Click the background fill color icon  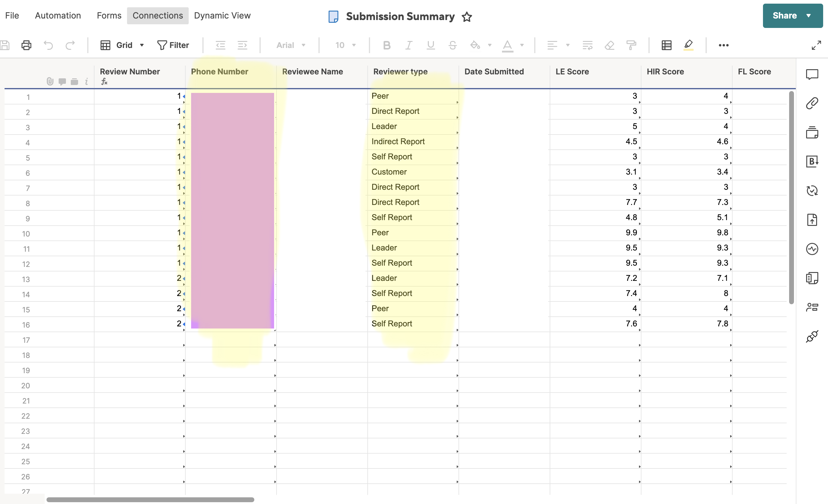click(x=475, y=45)
